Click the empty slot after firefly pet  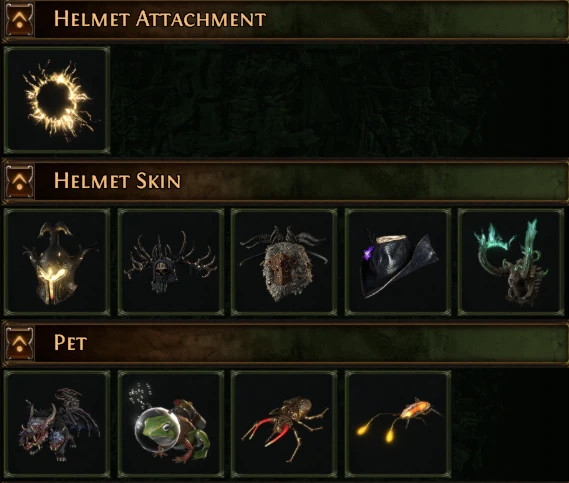[x=511, y=424]
